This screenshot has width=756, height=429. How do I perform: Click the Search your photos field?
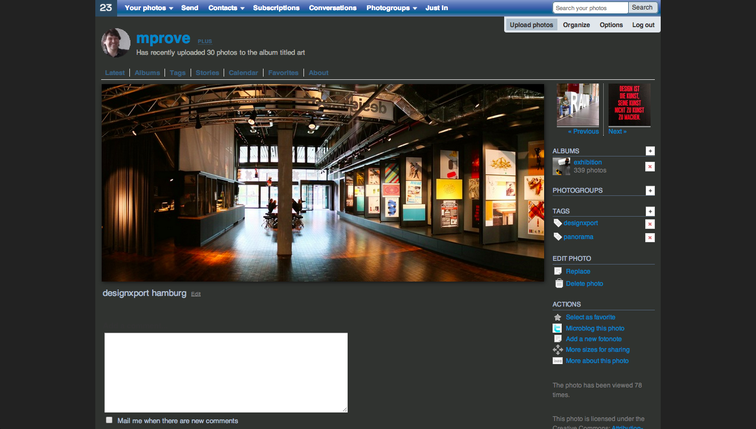click(590, 8)
